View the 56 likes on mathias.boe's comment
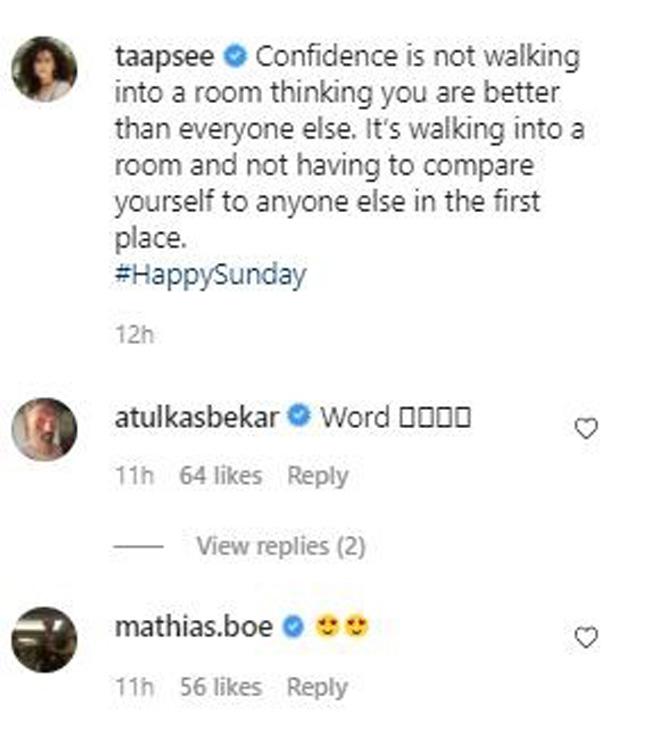The width and height of the screenshot is (650, 732). pos(220,687)
